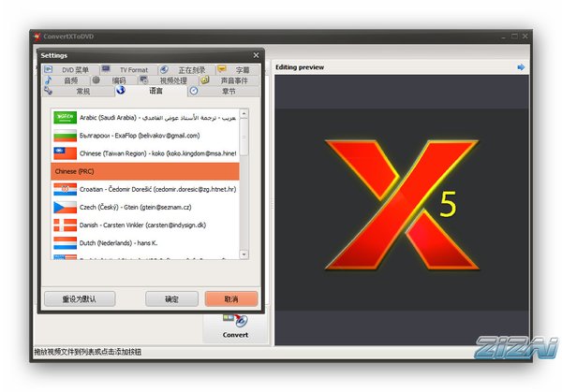
Task: Click the ConvertXToDVD title bar icon
Action: tap(37, 36)
